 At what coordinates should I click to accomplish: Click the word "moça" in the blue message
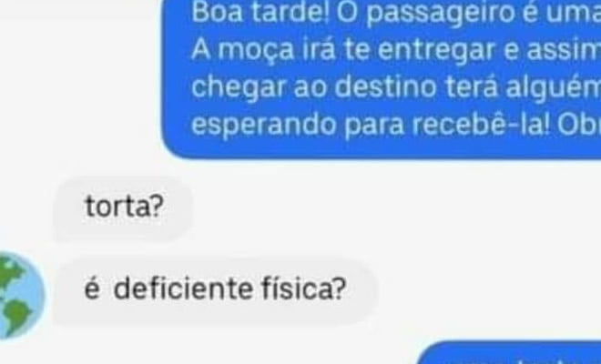(x=256, y=51)
